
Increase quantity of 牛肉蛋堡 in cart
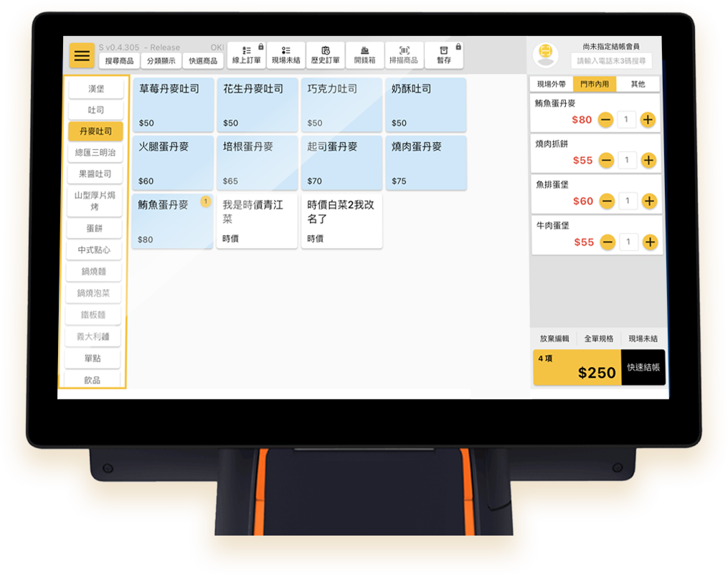click(x=650, y=242)
